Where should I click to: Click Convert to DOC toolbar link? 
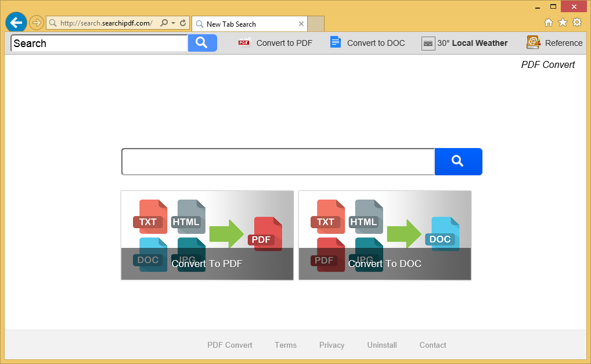coord(367,43)
